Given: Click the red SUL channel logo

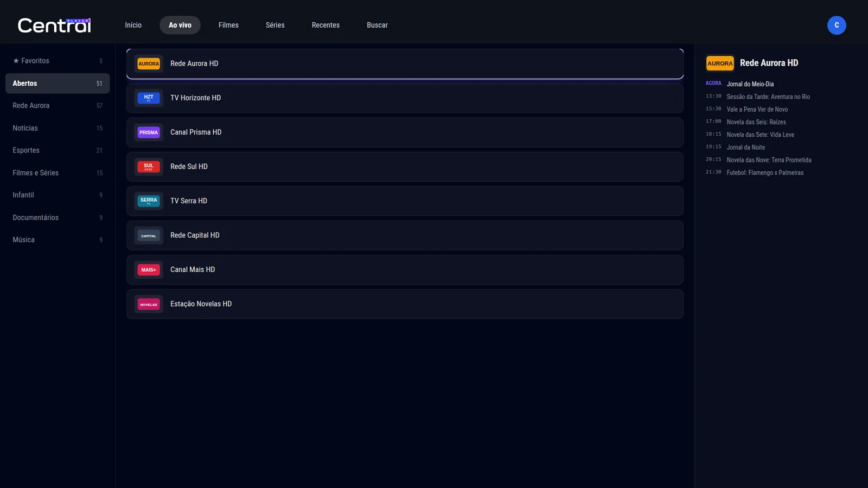Looking at the screenshot, I should pyautogui.click(x=149, y=166).
